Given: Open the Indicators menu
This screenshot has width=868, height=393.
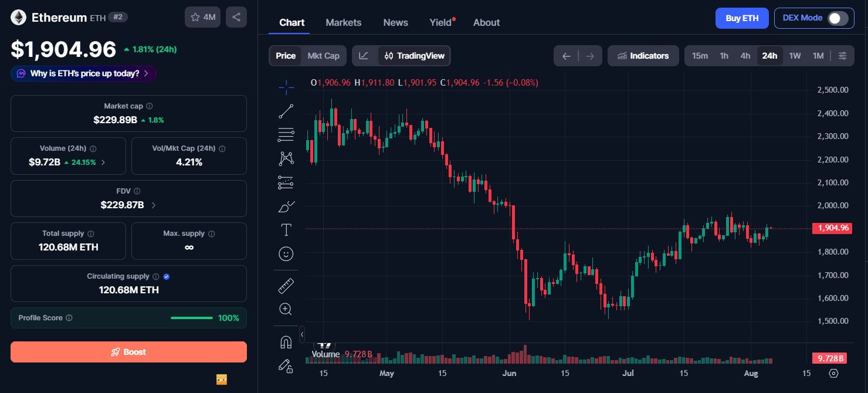Looking at the screenshot, I should [643, 56].
